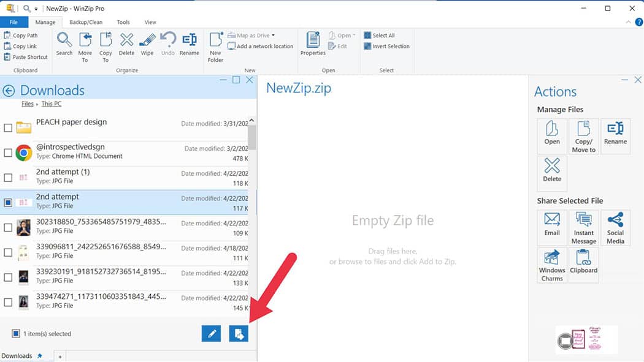Switch to the Backup/Clean tab
The height and width of the screenshot is (362, 644).
86,22
